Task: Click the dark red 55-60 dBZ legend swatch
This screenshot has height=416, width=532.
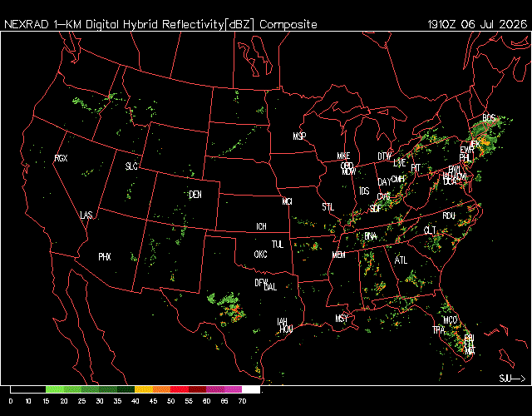Action: pos(198,389)
